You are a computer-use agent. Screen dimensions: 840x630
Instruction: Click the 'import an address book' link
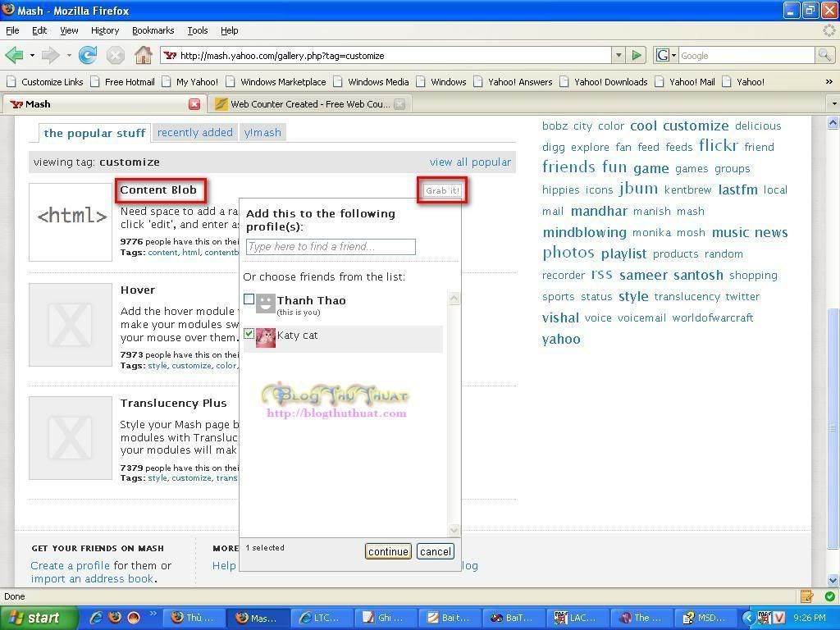pos(92,578)
